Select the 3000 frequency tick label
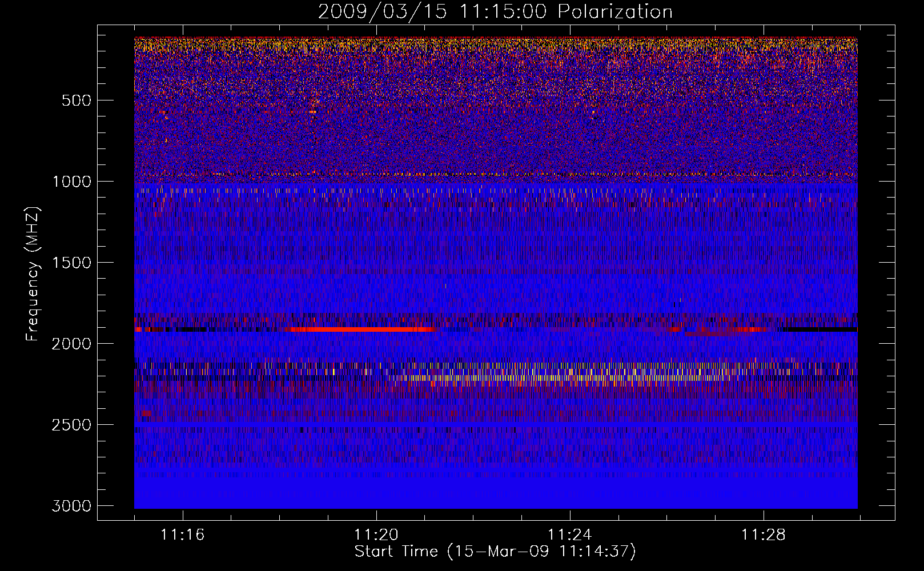 coord(72,506)
